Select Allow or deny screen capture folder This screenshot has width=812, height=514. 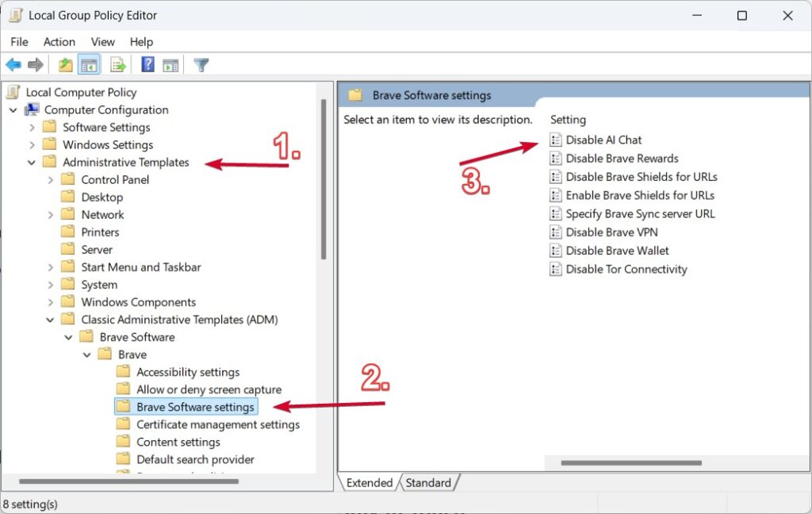pos(209,389)
